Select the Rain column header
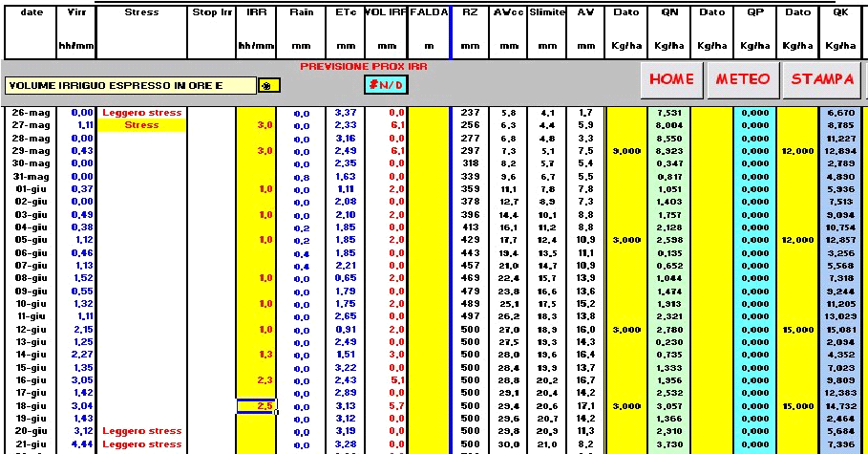The width and height of the screenshot is (868, 454). pos(302,12)
